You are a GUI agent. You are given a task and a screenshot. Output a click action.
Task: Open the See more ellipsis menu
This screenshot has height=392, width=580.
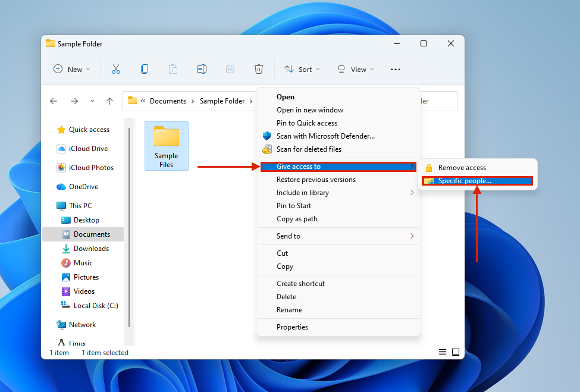tap(396, 70)
